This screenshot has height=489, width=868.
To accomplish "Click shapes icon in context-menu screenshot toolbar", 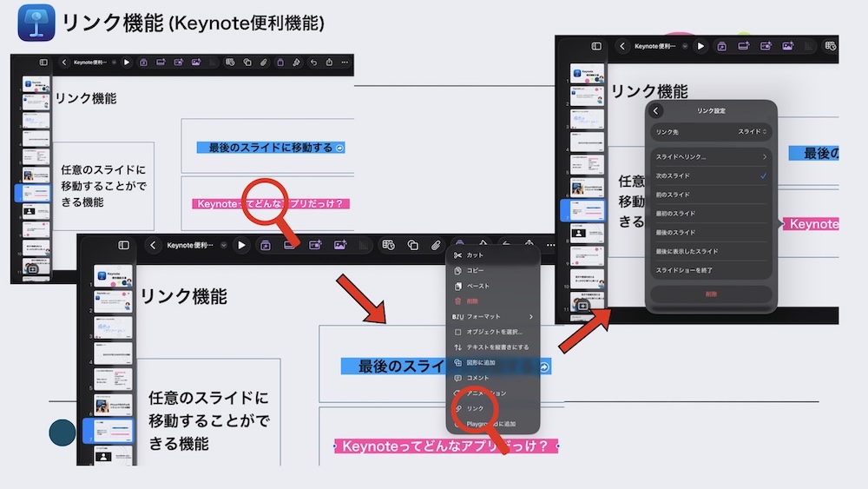I will tap(413, 245).
